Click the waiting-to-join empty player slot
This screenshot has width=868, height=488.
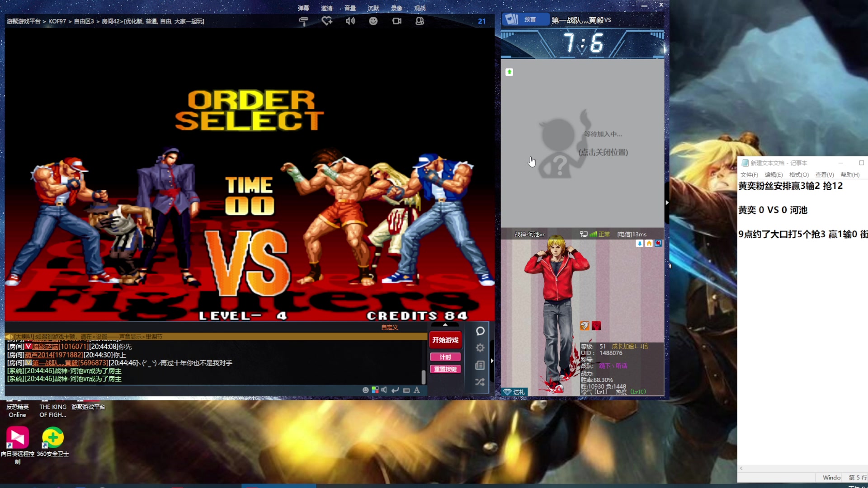tap(582, 144)
